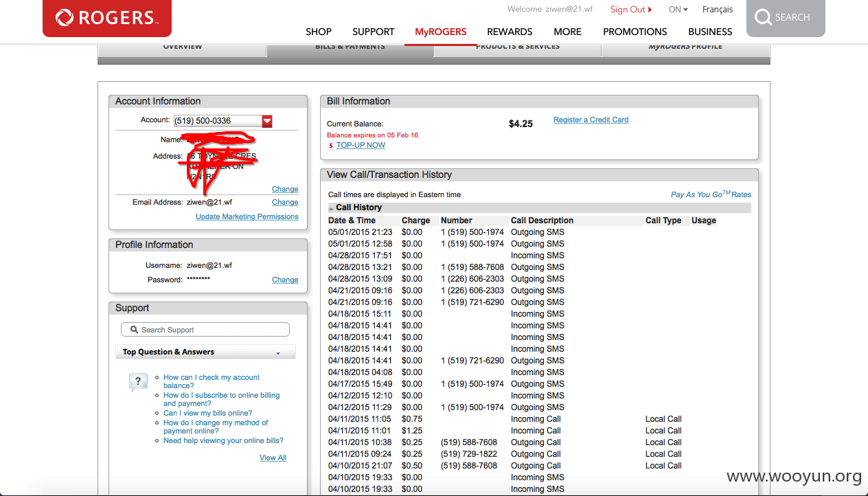Screen dimensions: 868x496
Task: Open the account number dropdown arrow
Action: click(x=267, y=121)
